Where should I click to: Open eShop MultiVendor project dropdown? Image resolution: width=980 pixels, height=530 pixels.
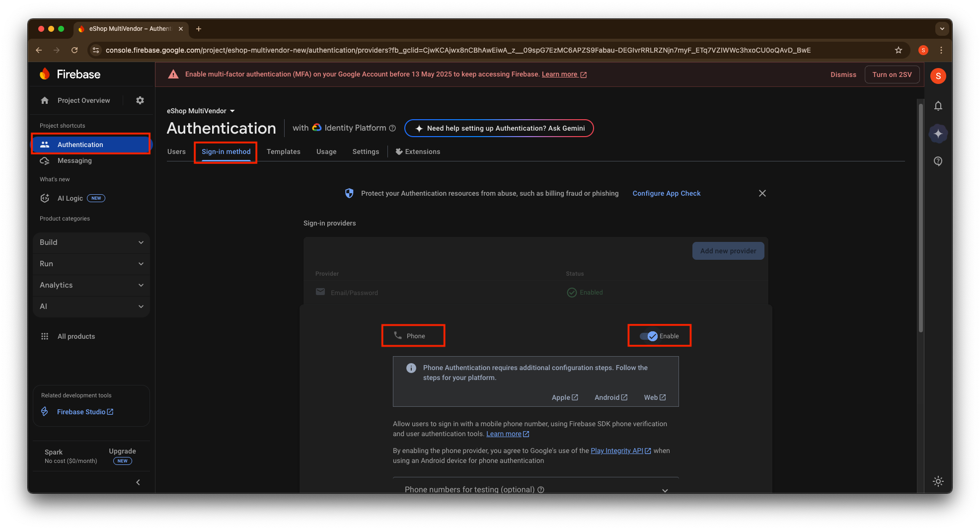click(201, 111)
